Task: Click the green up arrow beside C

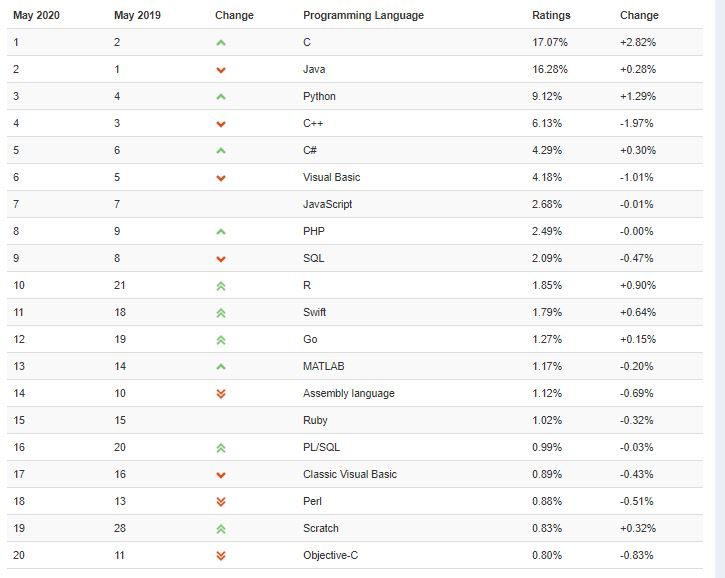Action: 221,43
